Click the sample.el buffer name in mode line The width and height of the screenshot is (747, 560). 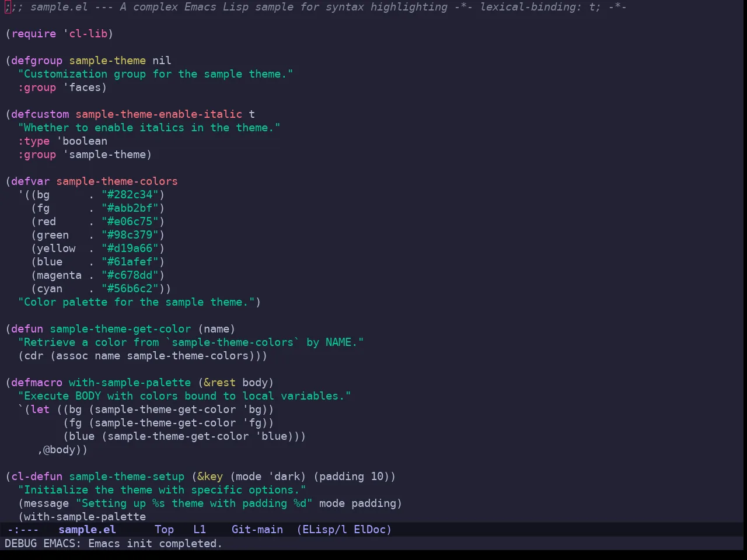pyautogui.click(x=87, y=530)
